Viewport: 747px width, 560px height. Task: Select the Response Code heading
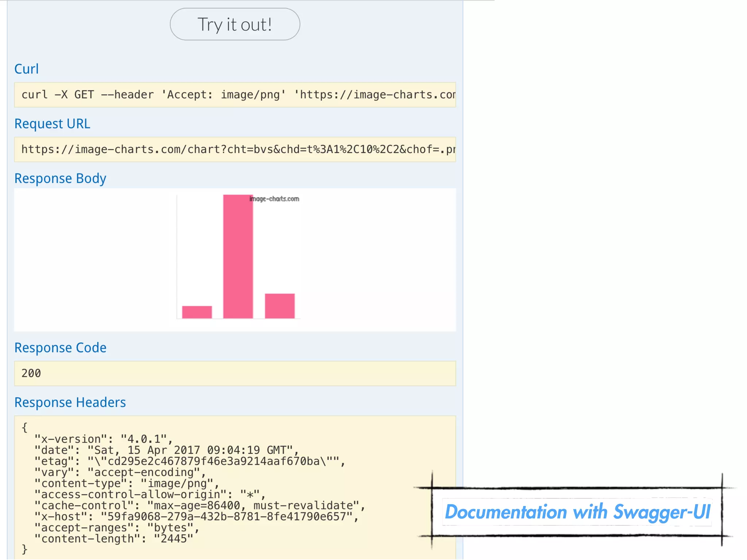coord(60,347)
